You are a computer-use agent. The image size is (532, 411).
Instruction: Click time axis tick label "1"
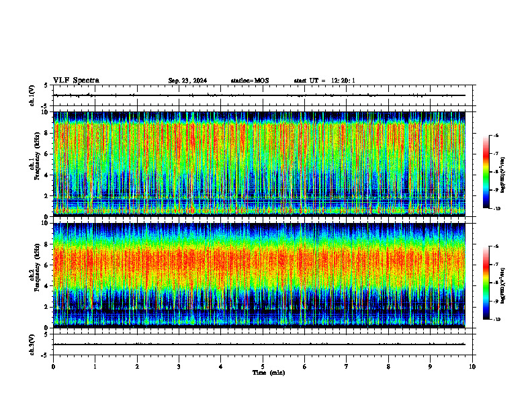click(95, 367)
